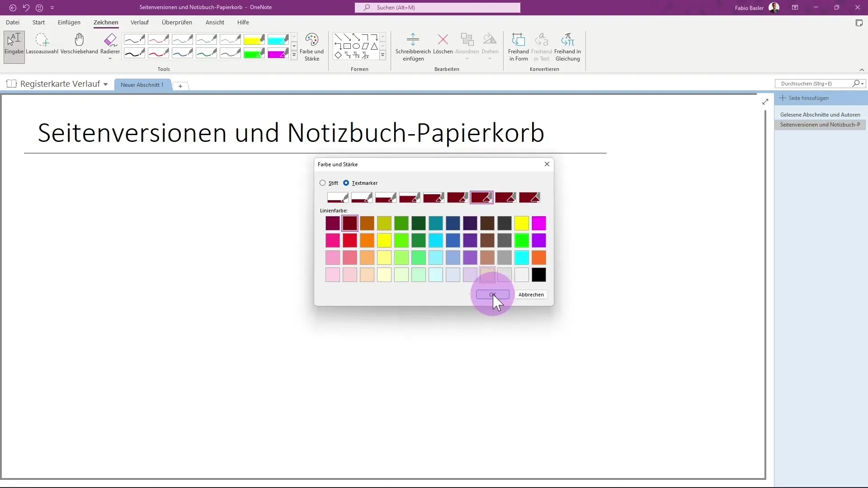This screenshot has height=488, width=868.
Task: Click Schreibbereich einfügen
Action: pos(413,47)
